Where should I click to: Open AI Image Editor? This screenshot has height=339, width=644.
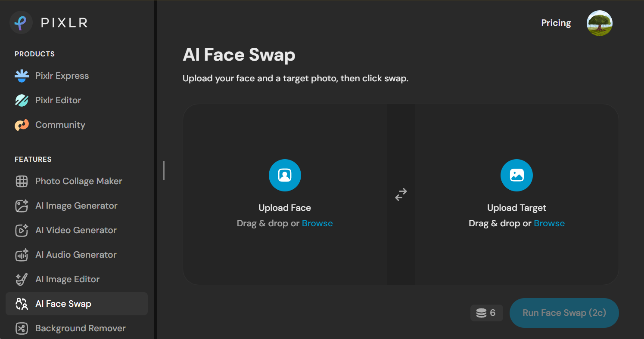[x=67, y=279]
